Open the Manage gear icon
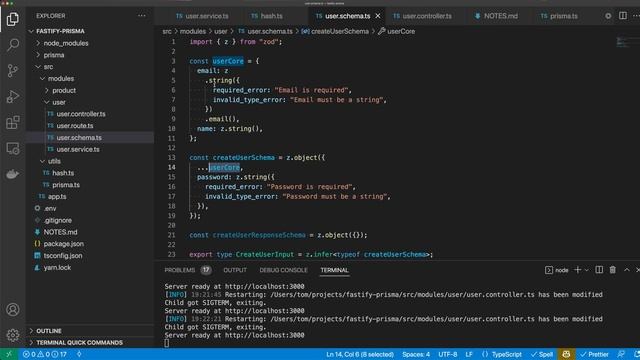The image size is (640, 360). [x=13, y=335]
